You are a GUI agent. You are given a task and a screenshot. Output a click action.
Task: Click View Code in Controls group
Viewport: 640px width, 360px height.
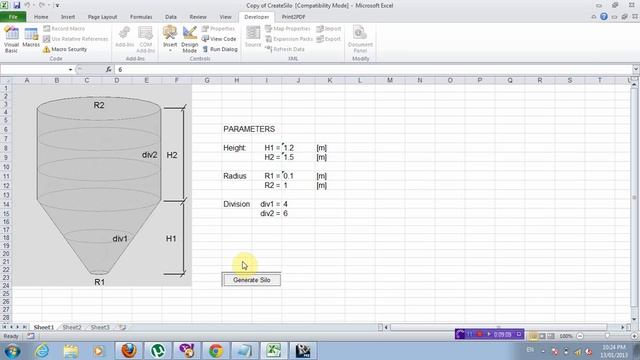[219, 39]
